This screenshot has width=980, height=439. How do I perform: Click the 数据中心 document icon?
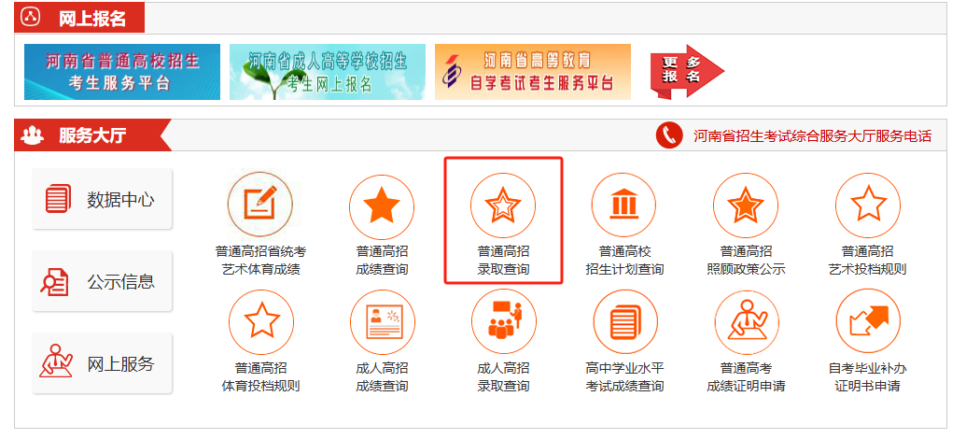[x=59, y=199]
